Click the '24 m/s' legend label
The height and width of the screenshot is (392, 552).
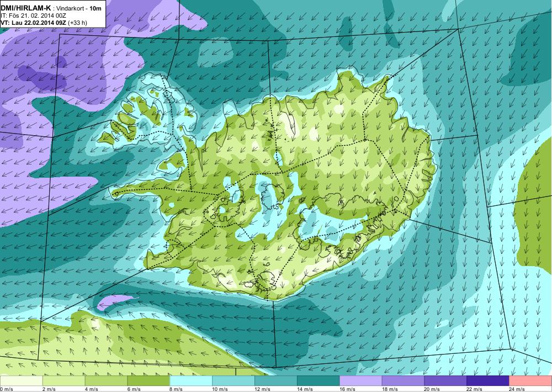[517, 389]
